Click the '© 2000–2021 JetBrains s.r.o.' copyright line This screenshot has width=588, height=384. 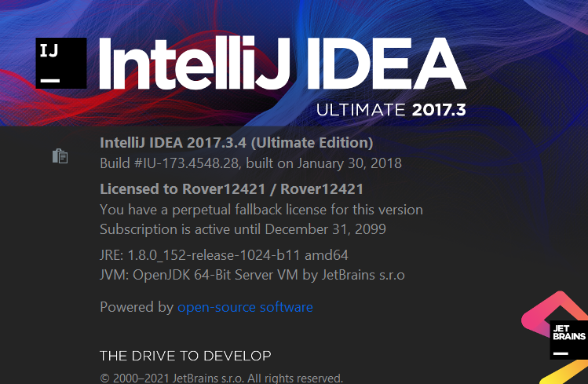[221, 378]
